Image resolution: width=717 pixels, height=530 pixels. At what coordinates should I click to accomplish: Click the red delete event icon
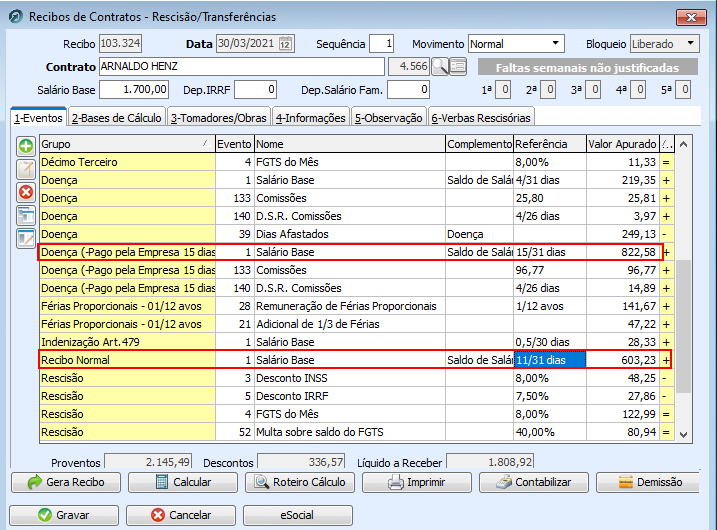point(26,193)
